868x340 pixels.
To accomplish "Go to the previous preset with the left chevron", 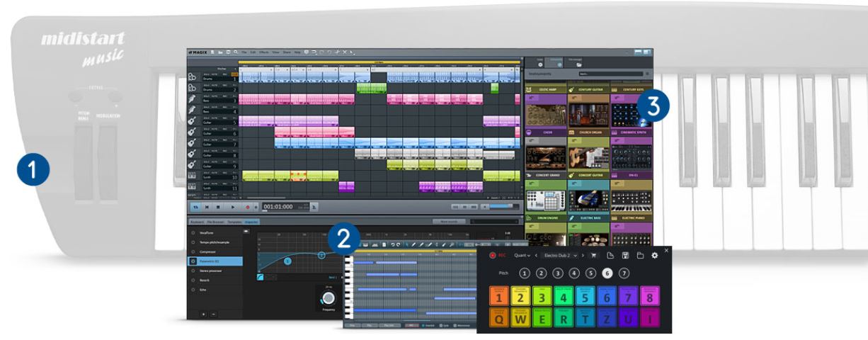I will (x=536, y=255).
